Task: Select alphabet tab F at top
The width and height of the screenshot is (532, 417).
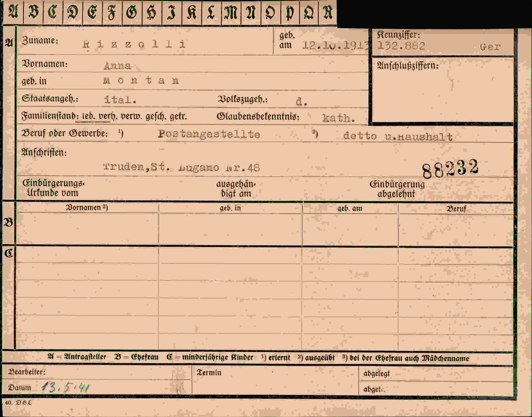Action: (x=112, y=12)
